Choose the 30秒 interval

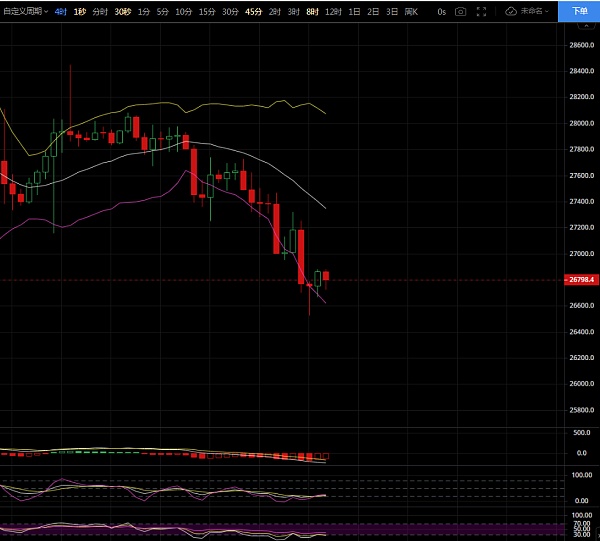122,11
